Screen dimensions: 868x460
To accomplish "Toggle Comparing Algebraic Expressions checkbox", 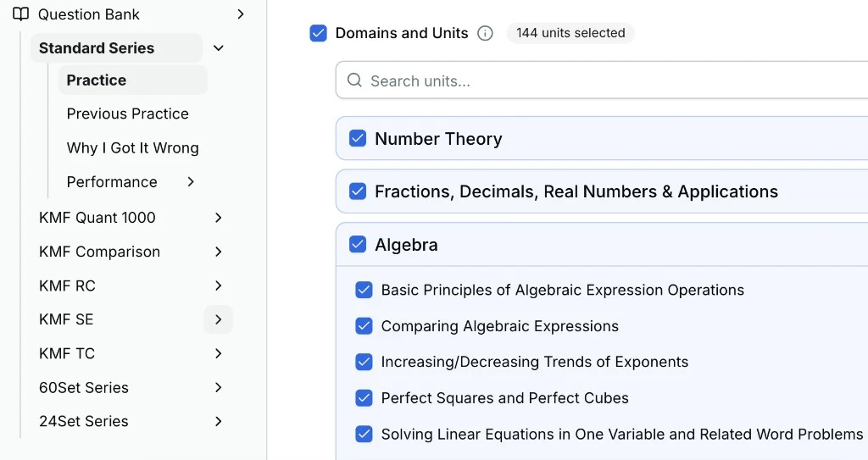I will click(x=364, y=326).
